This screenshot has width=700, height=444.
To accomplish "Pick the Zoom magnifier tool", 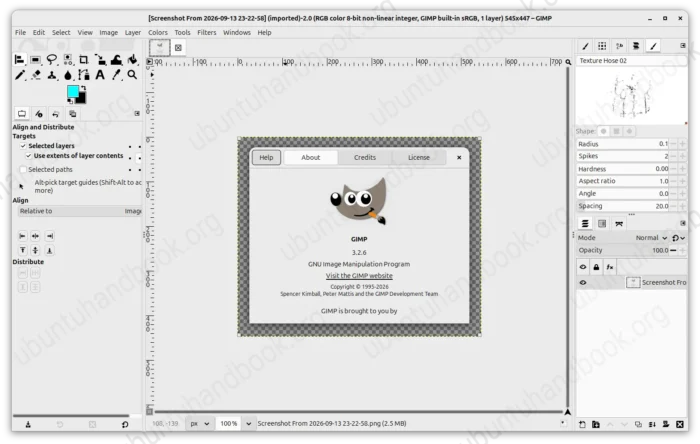I will pyautogui.click(x=132, y=75).
